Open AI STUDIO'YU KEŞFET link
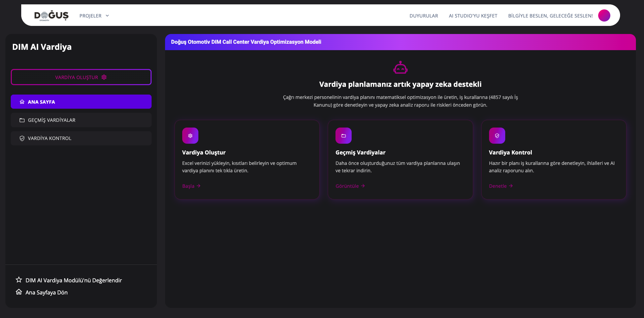This screenshot has width=644, height=318. [473, 16]
